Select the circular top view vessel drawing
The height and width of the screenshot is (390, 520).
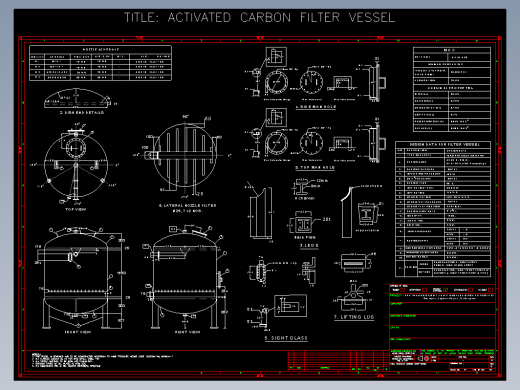[76, 165]
